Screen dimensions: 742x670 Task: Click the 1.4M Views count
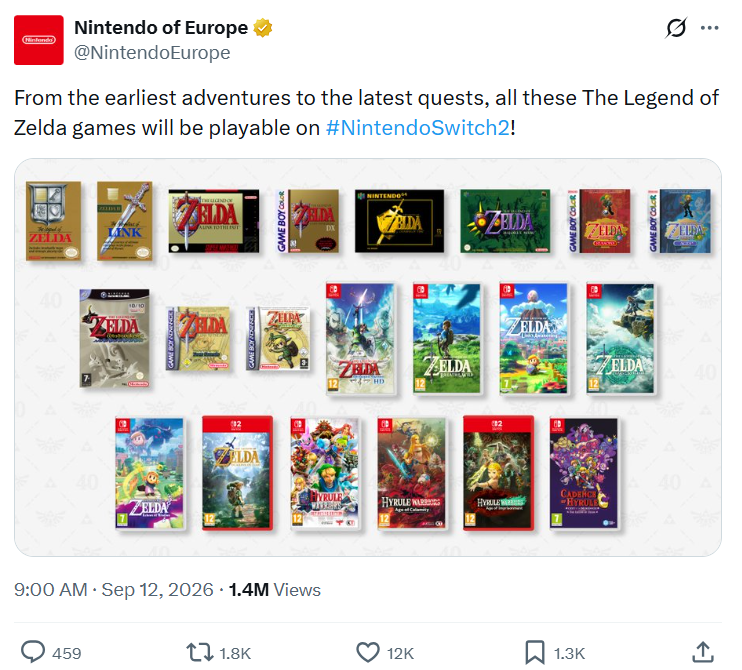point(274,590)
